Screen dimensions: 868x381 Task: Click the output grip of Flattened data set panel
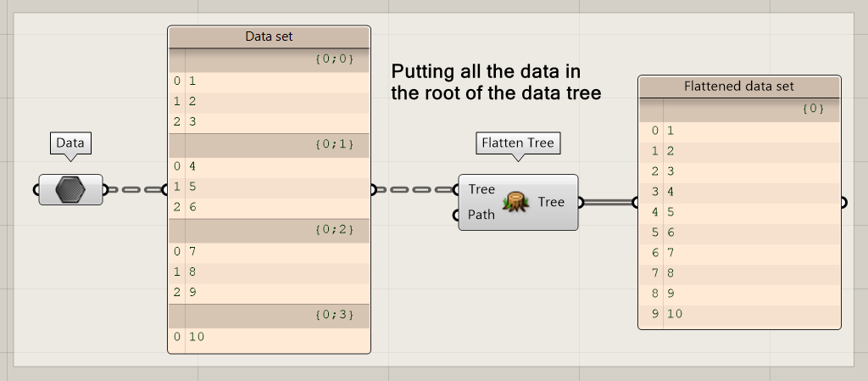843,203
